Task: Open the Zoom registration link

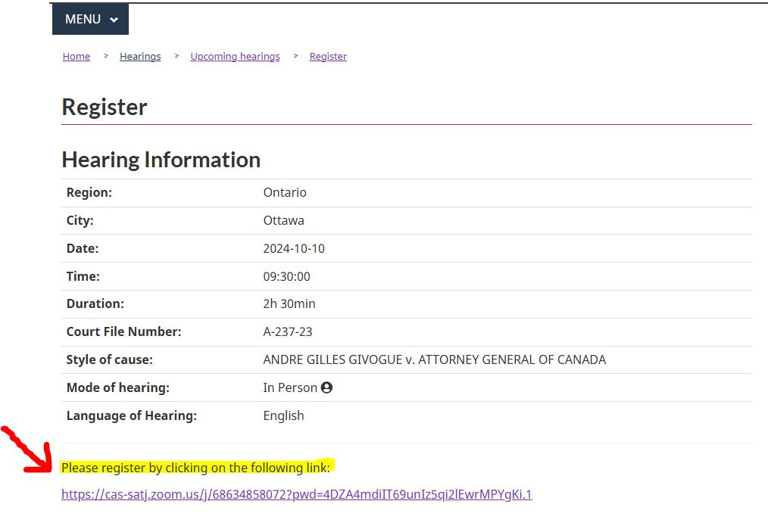Action: tap(297, 494)
